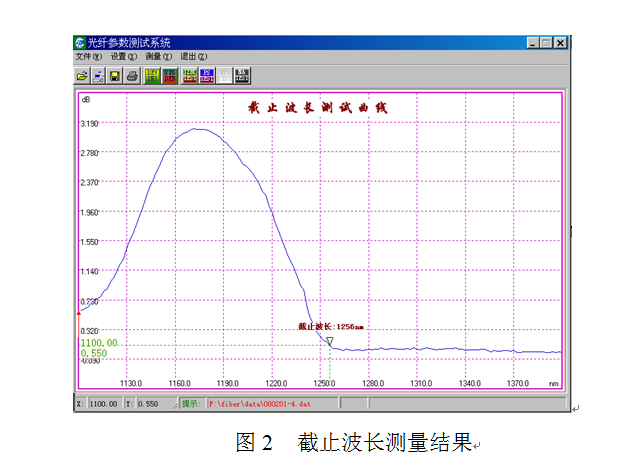Minimize the 光纤参数测试系统 window
Viewport: 644px width, 463px height.
pyautogui.click(x=533, y=43)
